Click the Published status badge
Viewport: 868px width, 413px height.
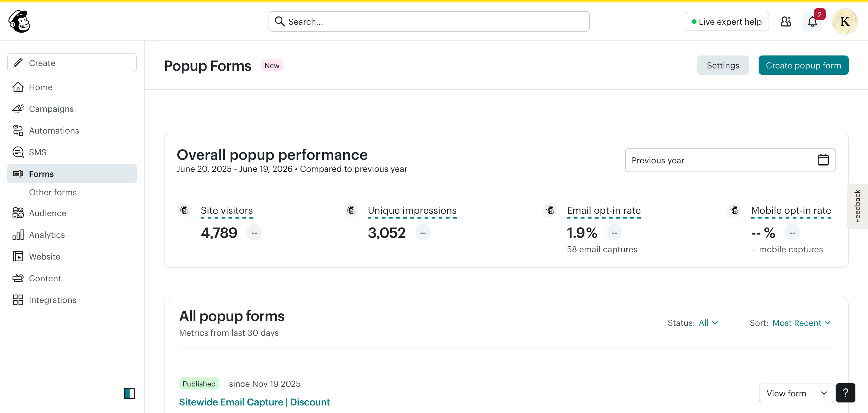coord(199,384)
